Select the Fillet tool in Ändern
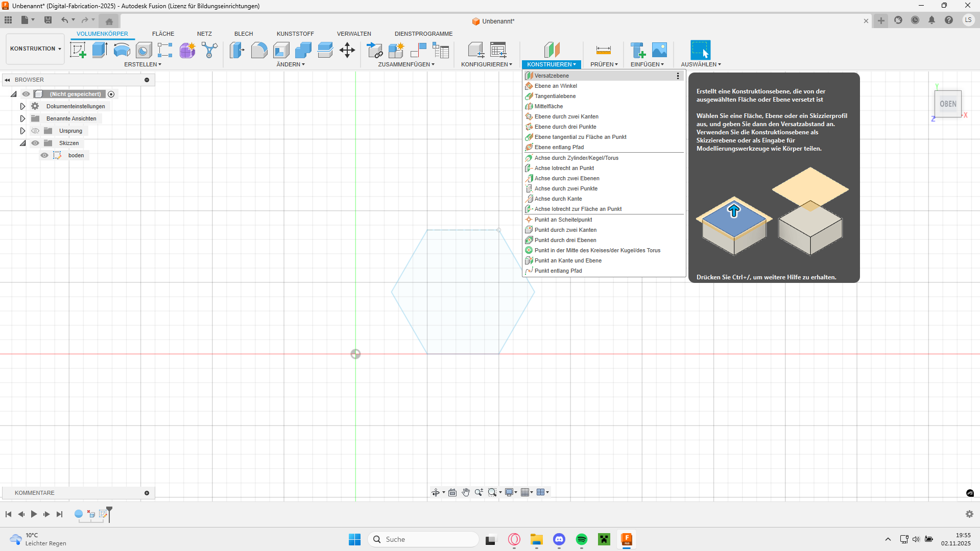Screen dimensions: 980x551 (259, 50)
